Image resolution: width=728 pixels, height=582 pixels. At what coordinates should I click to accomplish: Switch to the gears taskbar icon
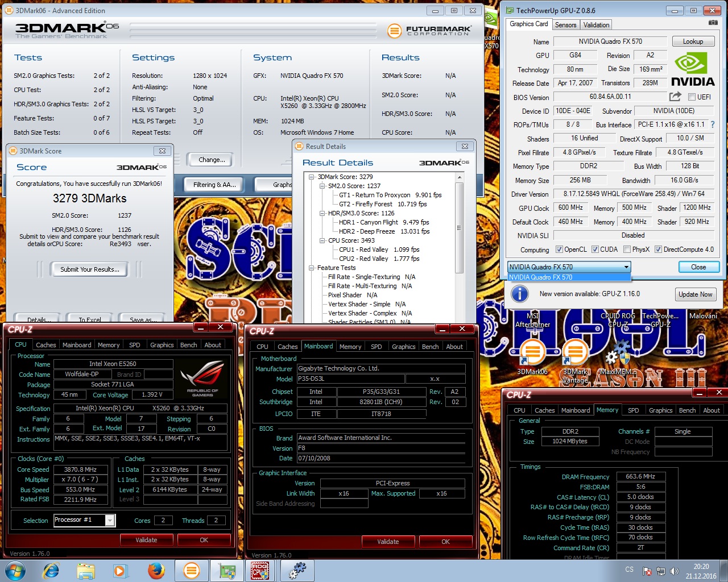(297, 571)
